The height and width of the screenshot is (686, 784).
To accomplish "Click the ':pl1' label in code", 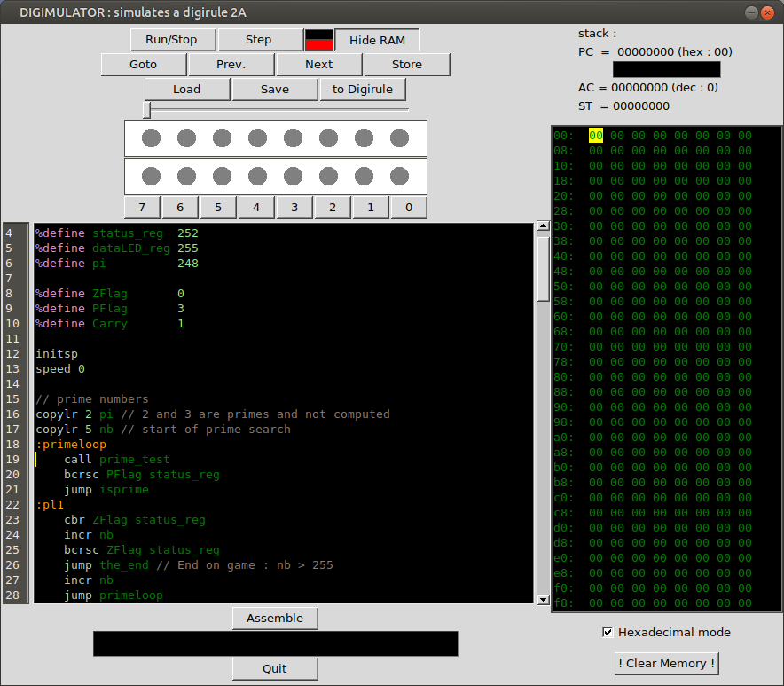I will pyautogui.click(x=50, y=504).
